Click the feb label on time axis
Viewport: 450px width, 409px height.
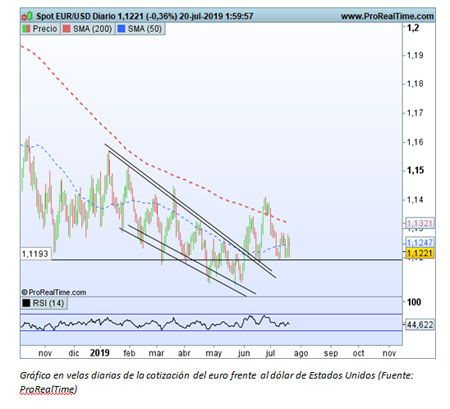(129, 353)
